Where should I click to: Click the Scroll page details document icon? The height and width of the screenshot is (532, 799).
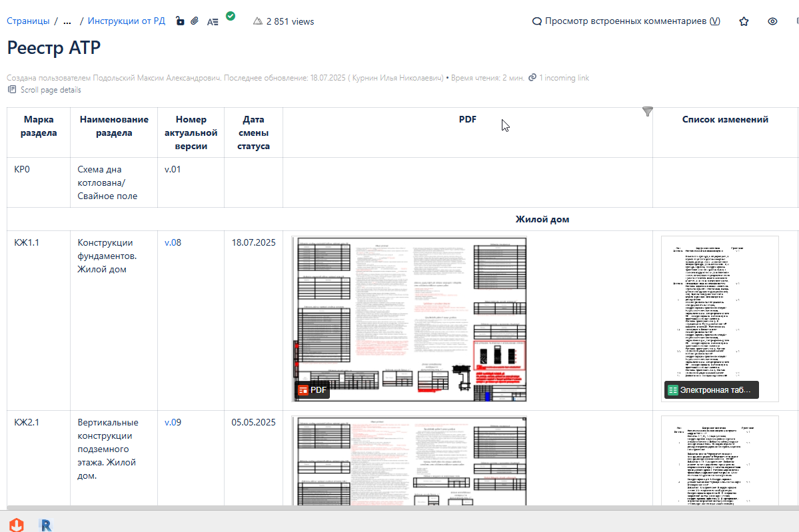click(x=12, y=90)
